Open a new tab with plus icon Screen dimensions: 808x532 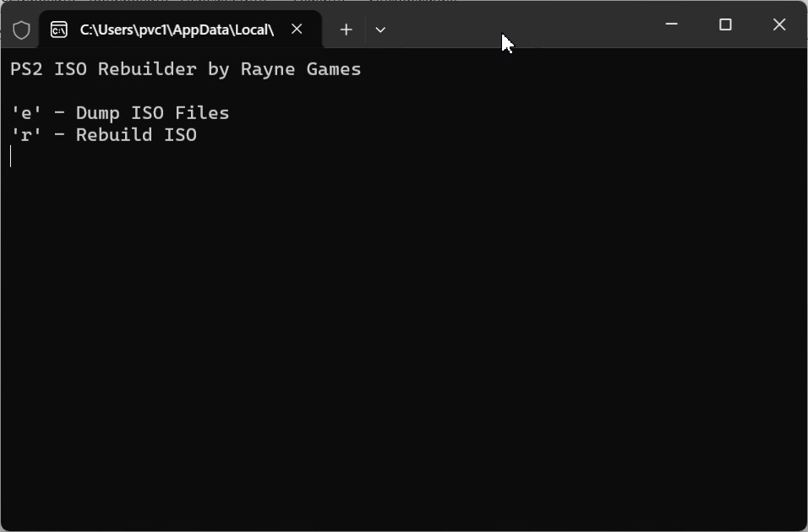[347, 30]
